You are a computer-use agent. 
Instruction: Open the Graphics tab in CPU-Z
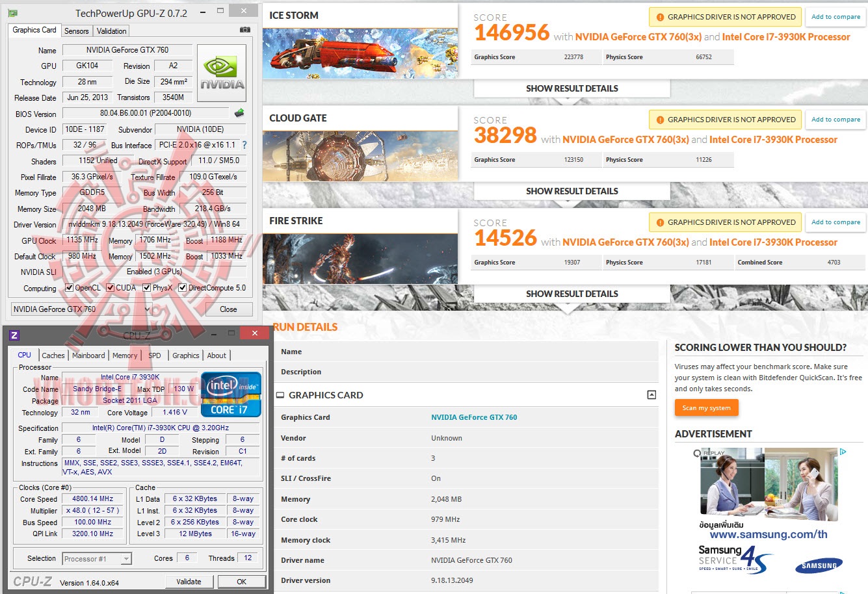tap(186, 355)
